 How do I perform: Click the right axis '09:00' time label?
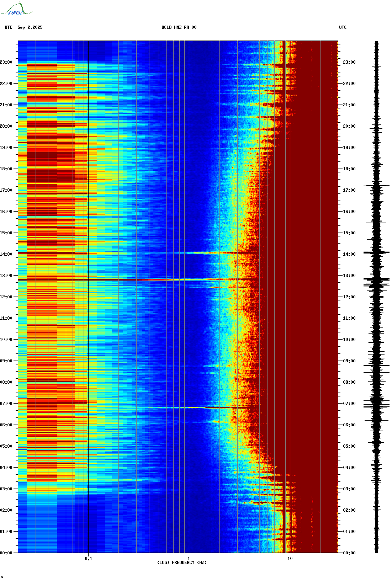click(x=349, y=361)
